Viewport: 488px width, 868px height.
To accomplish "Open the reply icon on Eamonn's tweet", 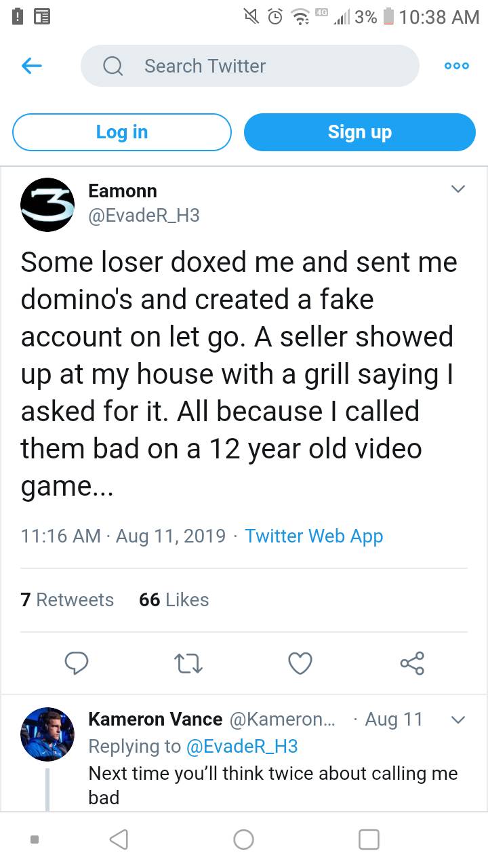I will [x=77, y=663].
